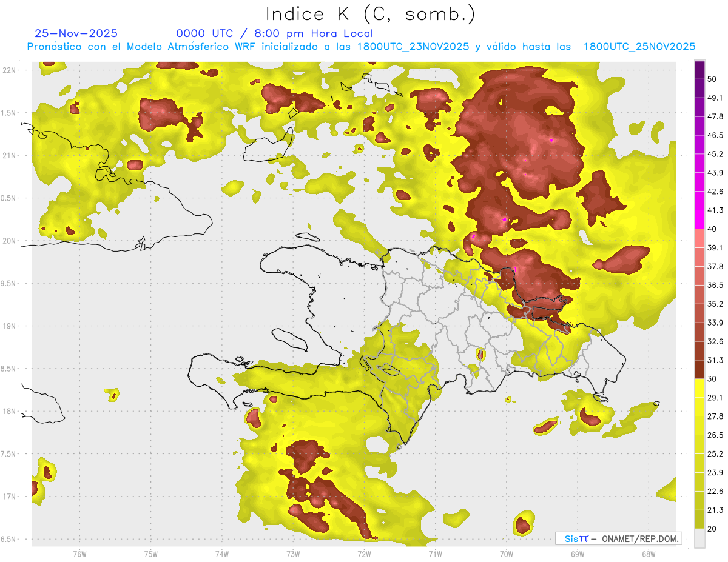
Task: Click the '21N' latitude label
Action: point(10,155)
